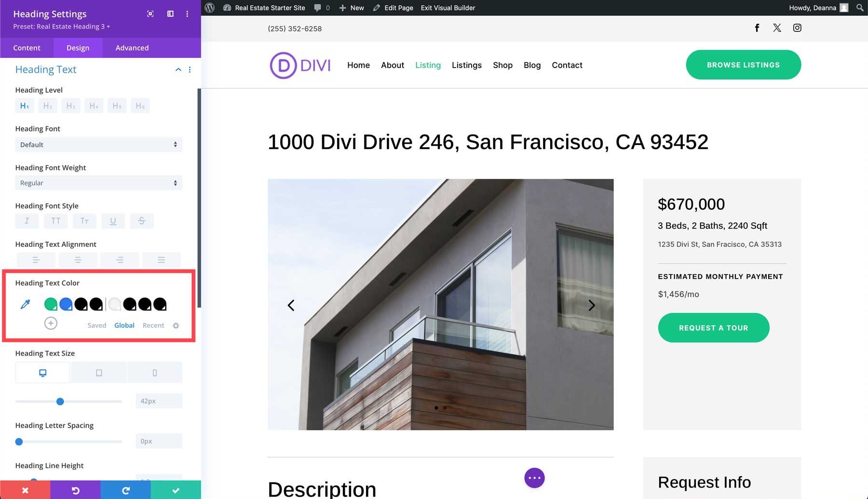The width and height of the screenshot is (868, 499).
Task: Click Exit Visual Builder in the admin bar
Action: tap(448, 8)
